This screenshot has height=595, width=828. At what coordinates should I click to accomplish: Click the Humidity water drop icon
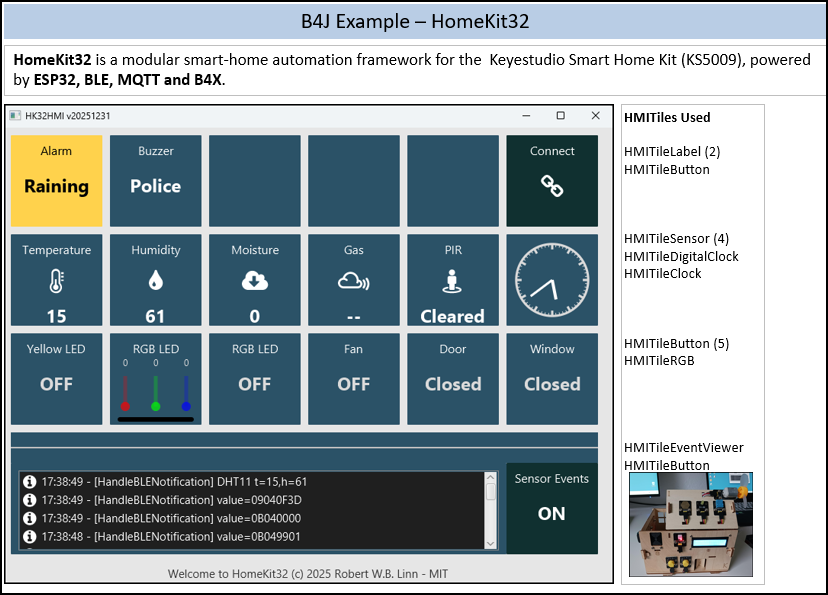pyautogui.click(x=155, y=280)
